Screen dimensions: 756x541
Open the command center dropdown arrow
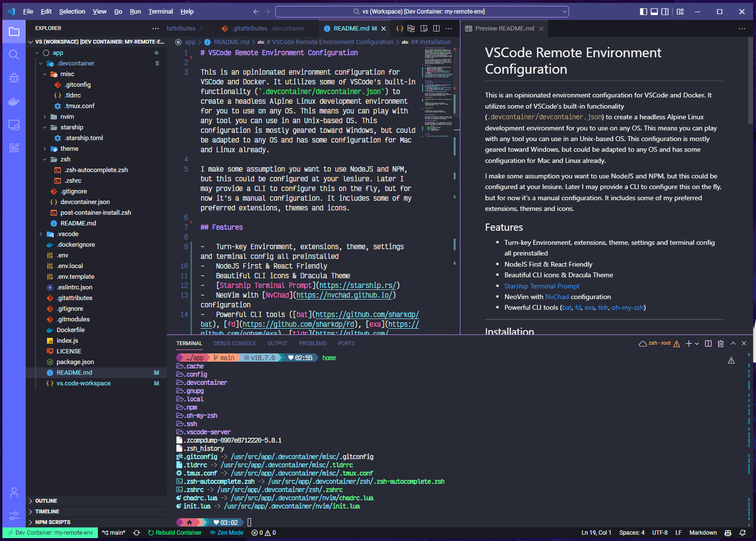click(x=565, y=12)
